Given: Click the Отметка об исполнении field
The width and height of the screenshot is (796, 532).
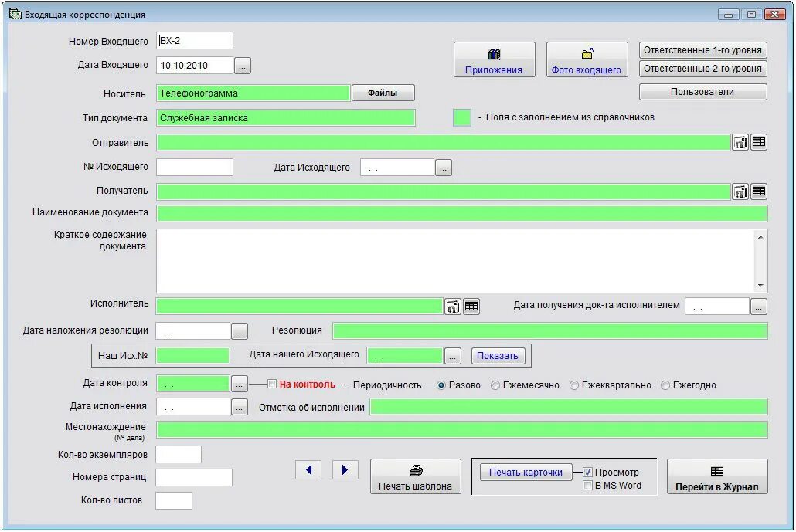Looking at the screenshot, I should pos(569,407).
